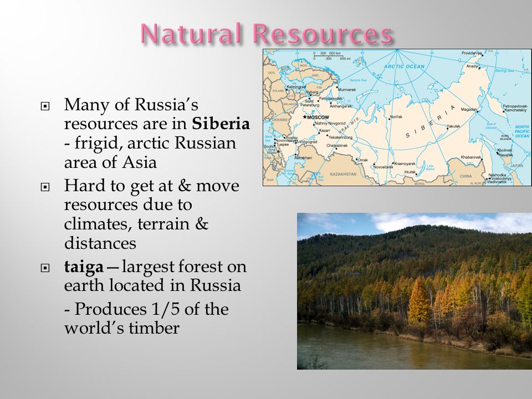Click the 'Khabarovsk' city label on map

[470, 157]
